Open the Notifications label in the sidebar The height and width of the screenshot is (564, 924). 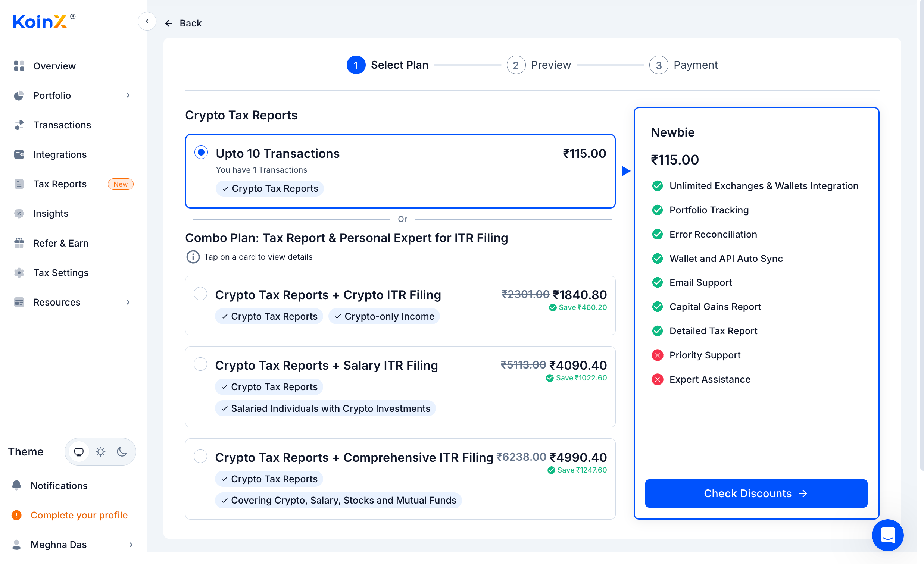click(x=59, y=486)
